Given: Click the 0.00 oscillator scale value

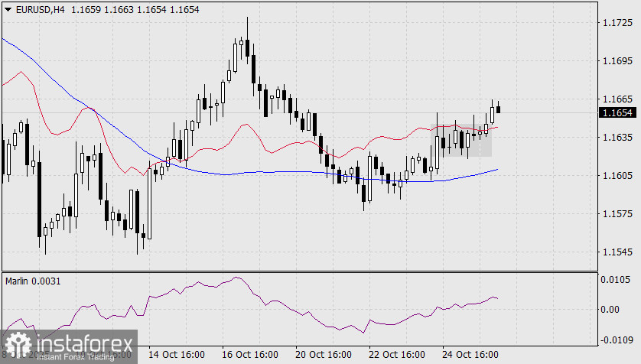Looking at the screenshot, I should click(610, 309).
